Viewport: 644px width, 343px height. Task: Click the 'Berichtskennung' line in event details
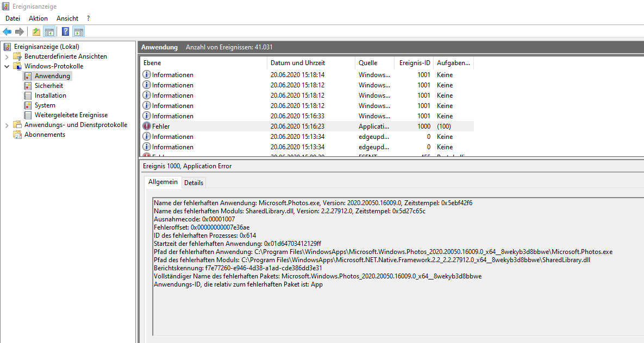(238, 268)
